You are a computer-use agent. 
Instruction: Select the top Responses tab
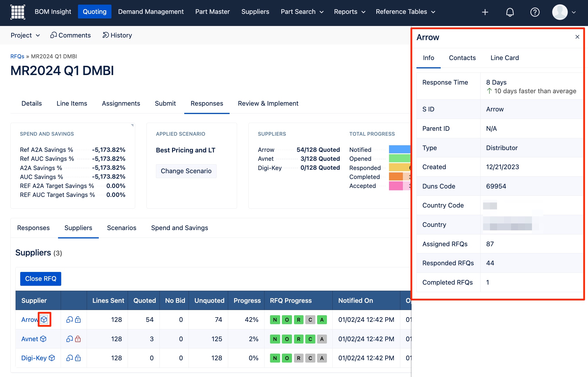click(207, 103)
